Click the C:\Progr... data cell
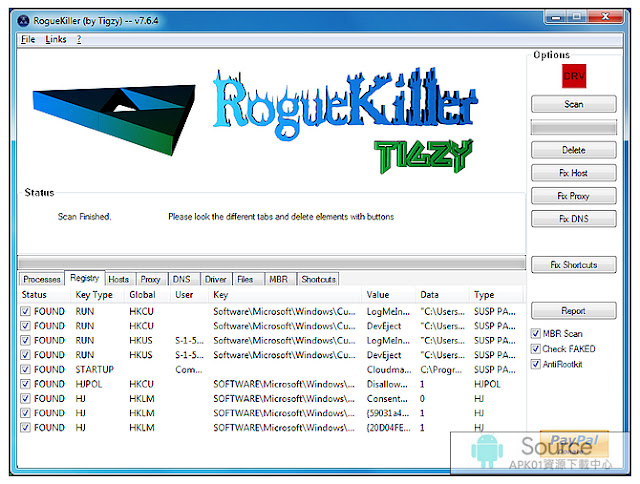 coord(441,370)
